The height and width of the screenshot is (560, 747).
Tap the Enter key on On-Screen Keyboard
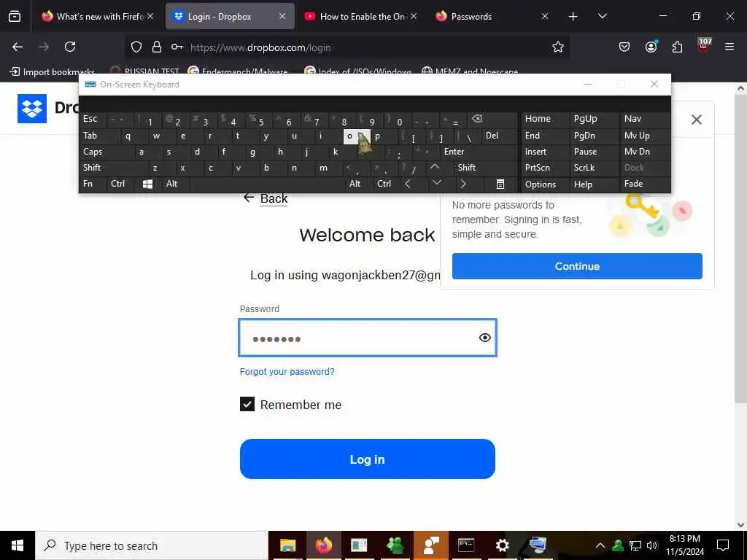[478, 152]
